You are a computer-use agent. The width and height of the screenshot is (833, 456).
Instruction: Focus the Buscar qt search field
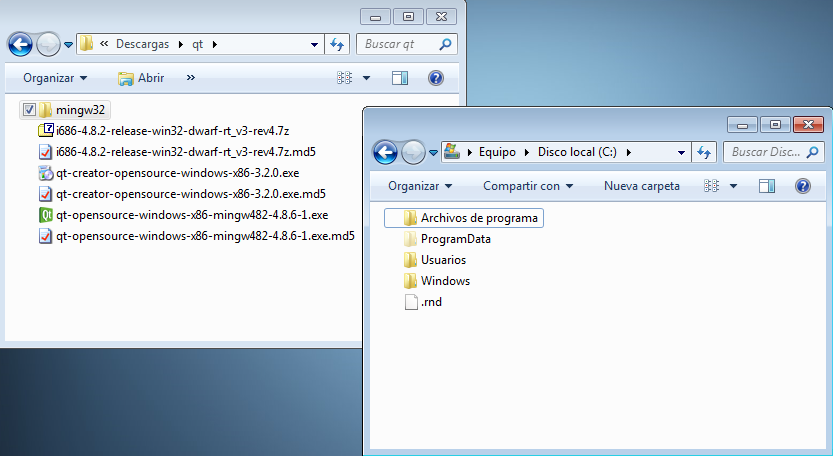(x=406, y=44)
